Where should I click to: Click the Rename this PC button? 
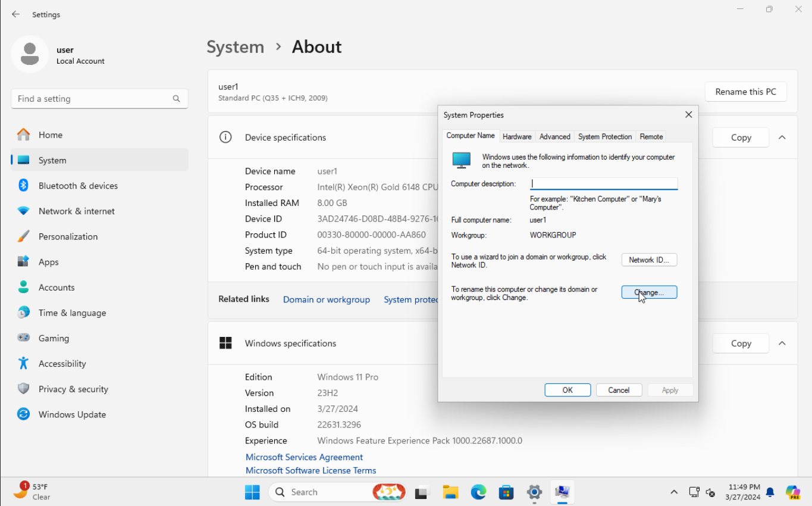click(x=745, y=92)
